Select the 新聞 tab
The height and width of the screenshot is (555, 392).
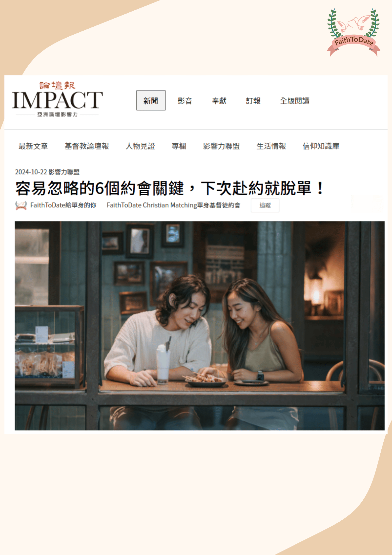(x=151, y=100)
